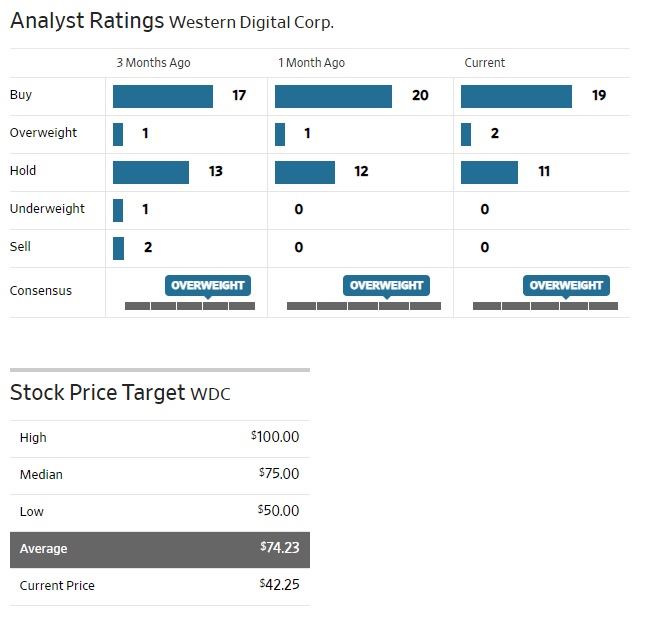Select the 3 Months Ago Sell bar
The width and height of the screenshot is (672, 627).
tap(118, 248)
